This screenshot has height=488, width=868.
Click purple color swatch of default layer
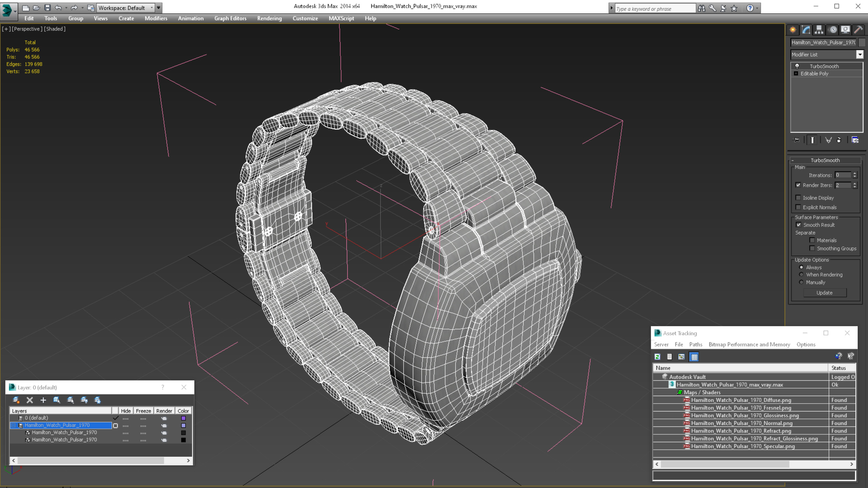[x=183, y=418]
